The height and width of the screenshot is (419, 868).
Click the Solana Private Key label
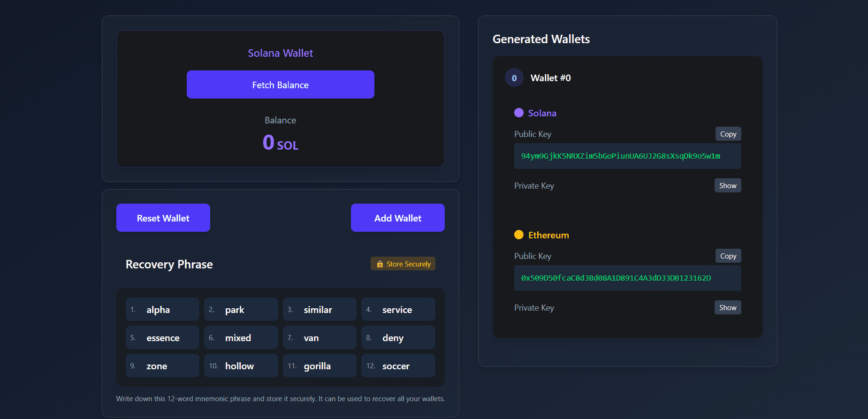(x=534, y=185)
